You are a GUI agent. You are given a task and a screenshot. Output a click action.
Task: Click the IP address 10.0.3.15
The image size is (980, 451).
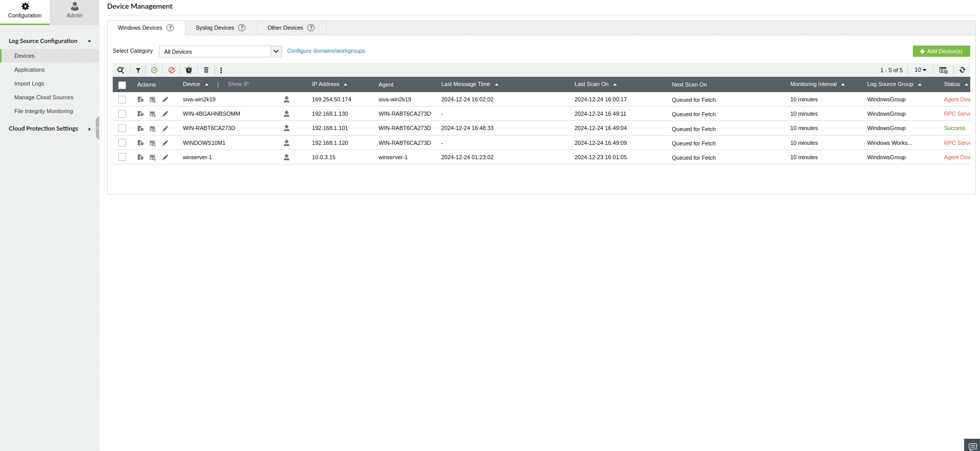tap(324, 157)
